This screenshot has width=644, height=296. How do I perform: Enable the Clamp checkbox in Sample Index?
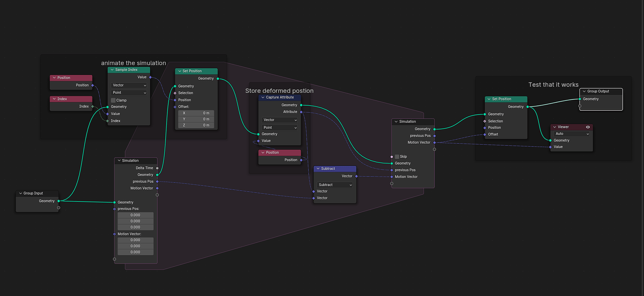tap(113, 100)
